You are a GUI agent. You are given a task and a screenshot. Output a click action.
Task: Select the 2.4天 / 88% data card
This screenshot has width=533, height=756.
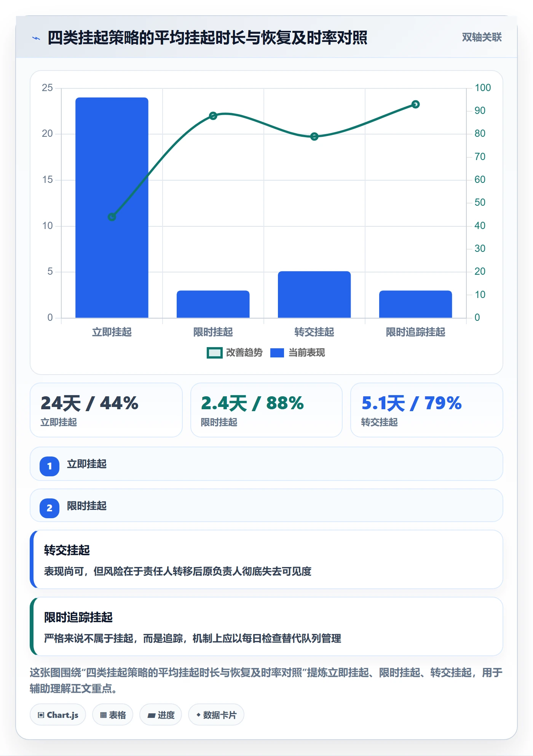[266, 410]
